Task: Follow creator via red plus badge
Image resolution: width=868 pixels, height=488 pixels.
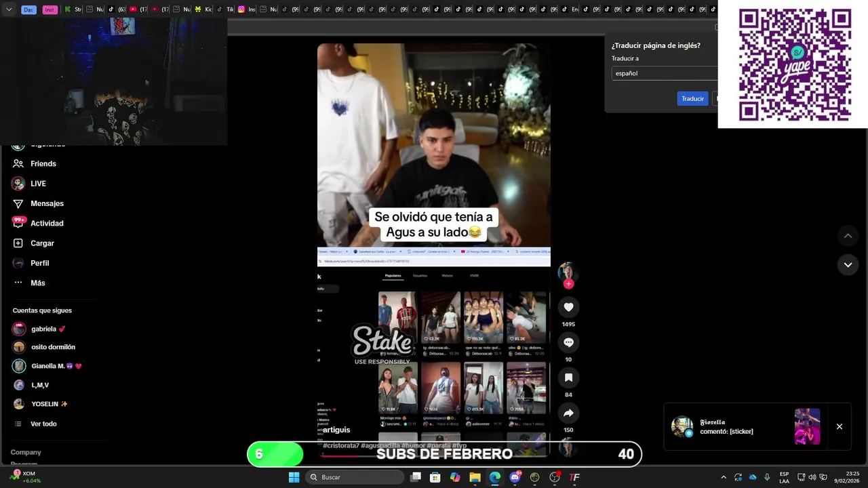Action: [x=568, y=284]
